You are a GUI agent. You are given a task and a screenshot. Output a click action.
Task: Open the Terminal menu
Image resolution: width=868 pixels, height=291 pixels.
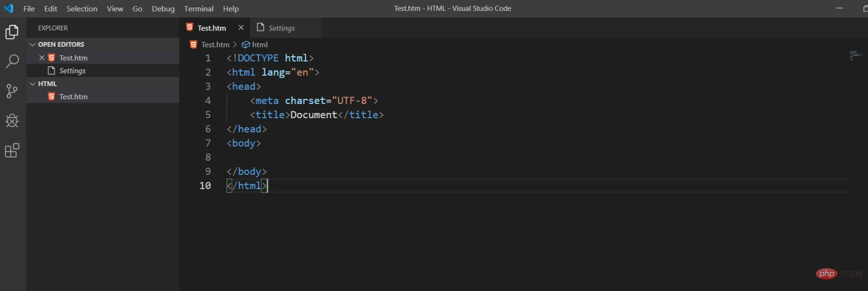tap(199, 8)
